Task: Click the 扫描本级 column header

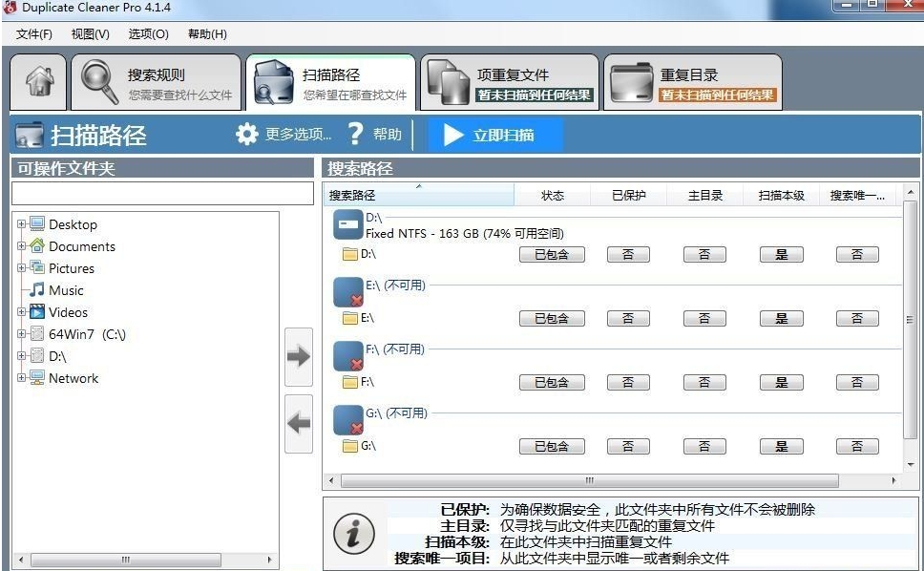Action: pos(782,195)
